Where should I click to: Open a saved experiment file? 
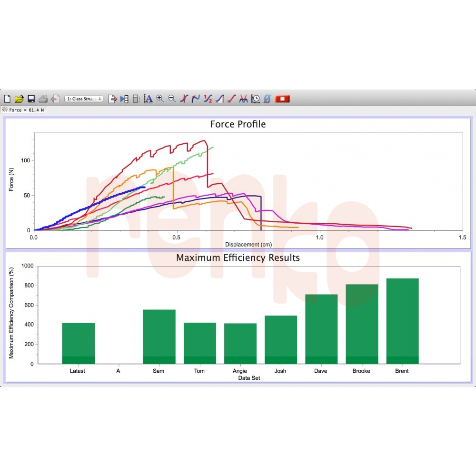[19, 99]
